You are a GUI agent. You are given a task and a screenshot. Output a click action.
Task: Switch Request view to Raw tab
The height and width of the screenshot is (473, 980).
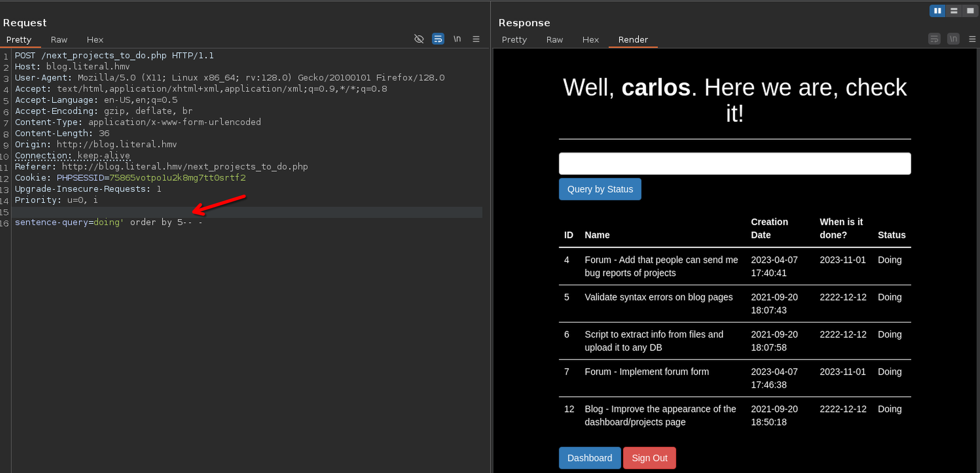[59, 40]
